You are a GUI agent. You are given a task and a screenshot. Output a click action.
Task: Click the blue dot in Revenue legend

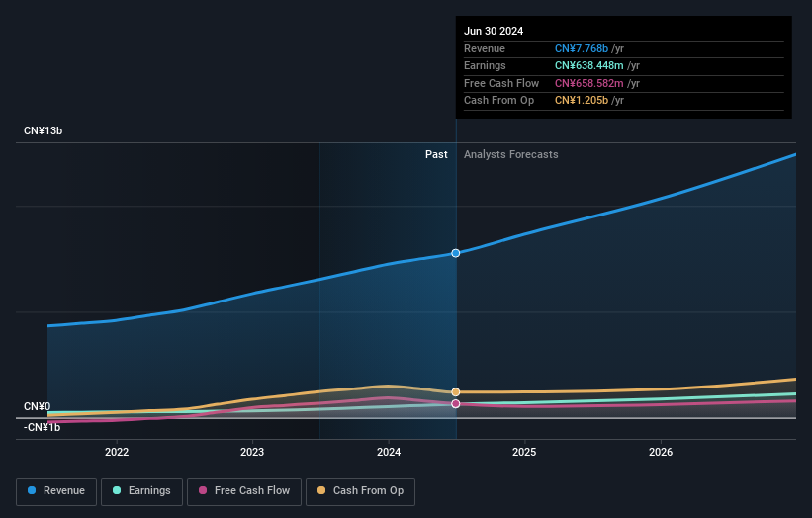pyautogui.click(x=33, y=491)
